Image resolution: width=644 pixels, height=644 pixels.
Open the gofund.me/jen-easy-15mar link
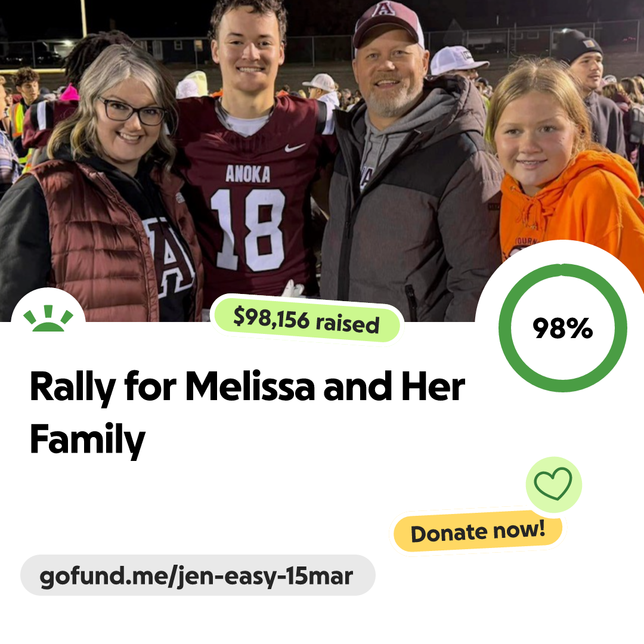coord(197,575)
